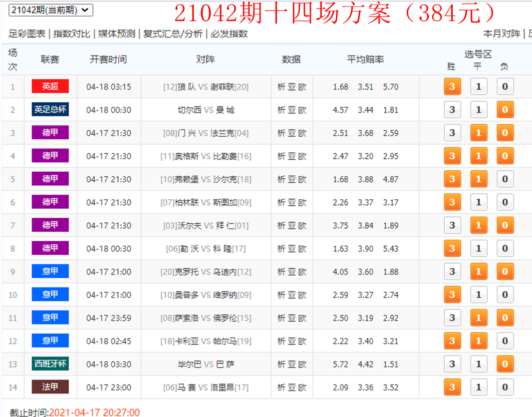The image size is (532, 417).
Task: Toggle pick 0 for 柏林联 VS 斯图加
Action: click(505, 202)
